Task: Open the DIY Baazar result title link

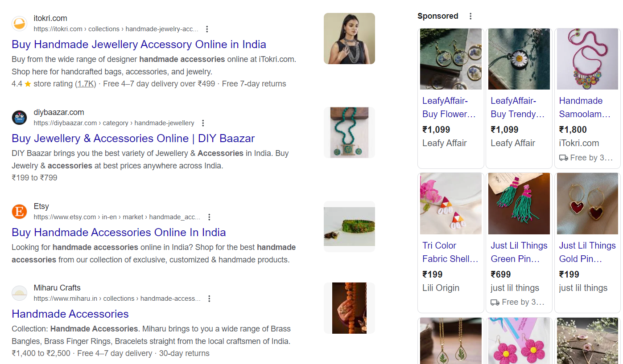Action: click(x=133, y=138)
